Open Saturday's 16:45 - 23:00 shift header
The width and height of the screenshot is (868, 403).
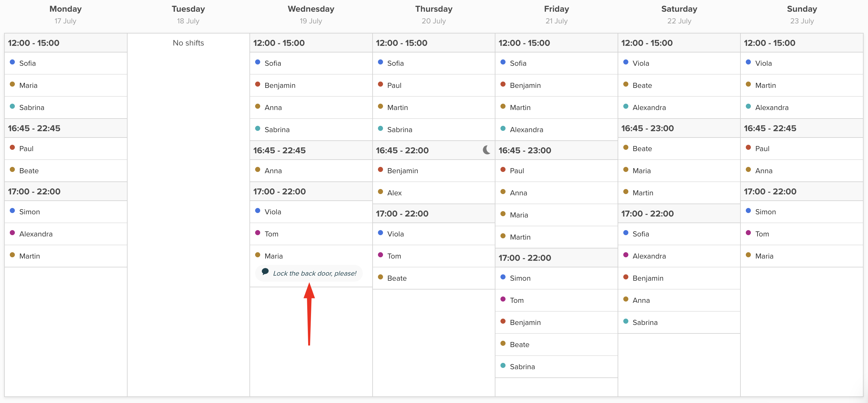[x=647, y=128]
